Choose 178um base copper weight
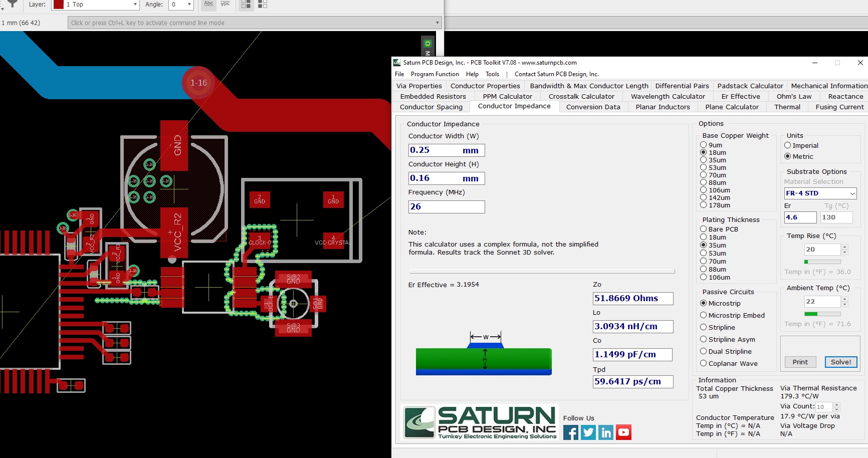The image size is (868, 458). pos(704,205)
